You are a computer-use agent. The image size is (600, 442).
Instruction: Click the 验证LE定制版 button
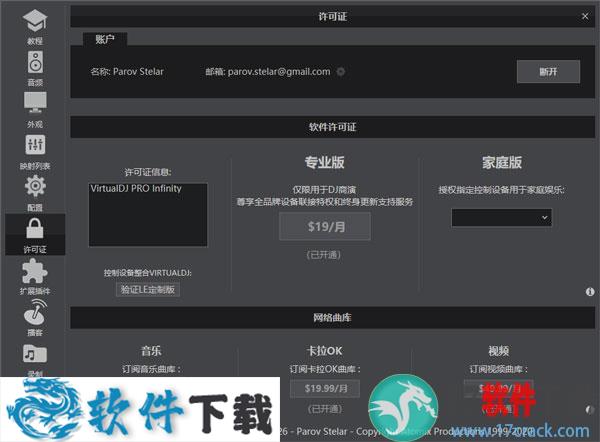(x=148, y=290)
